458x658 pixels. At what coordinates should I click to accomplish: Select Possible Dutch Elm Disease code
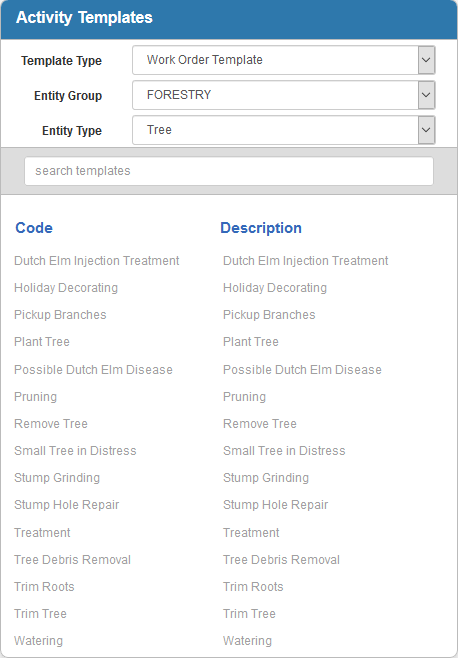[93, 370]
